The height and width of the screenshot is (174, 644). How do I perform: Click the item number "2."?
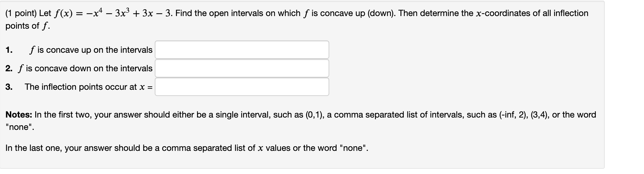9,68
